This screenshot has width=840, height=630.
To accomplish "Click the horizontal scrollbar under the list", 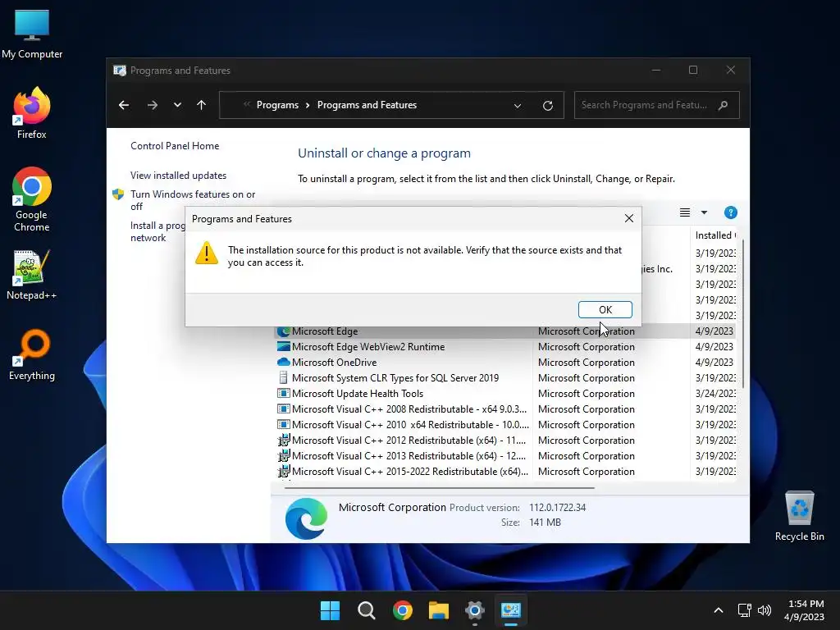I will click(x=440, y=488).
